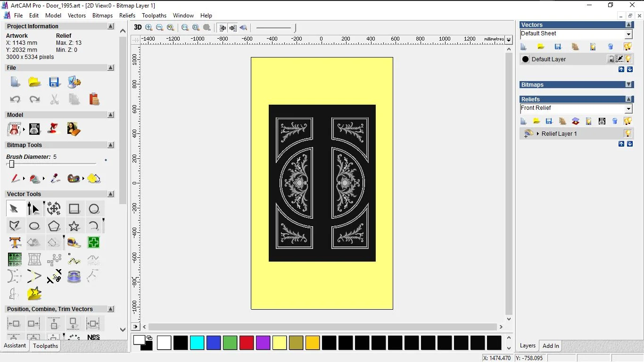The width and height of the screenshot is (644, 362).
Task: Select the Polygon creation tool
Action: coord(54,225)
